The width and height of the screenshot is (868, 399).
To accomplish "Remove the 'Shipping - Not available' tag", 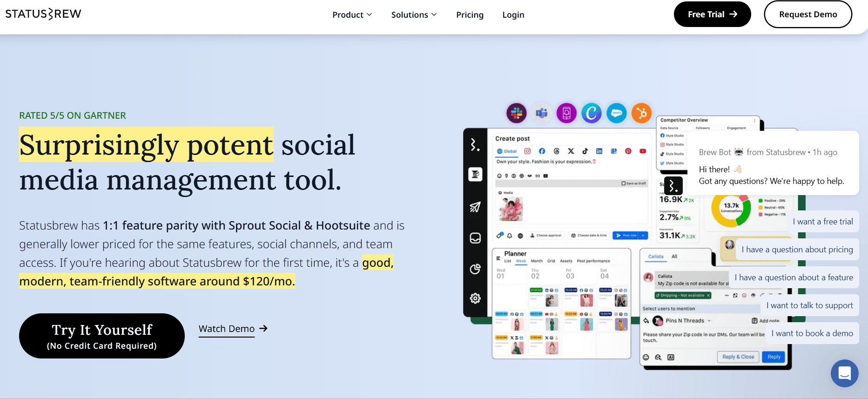I will pos(708,295).
